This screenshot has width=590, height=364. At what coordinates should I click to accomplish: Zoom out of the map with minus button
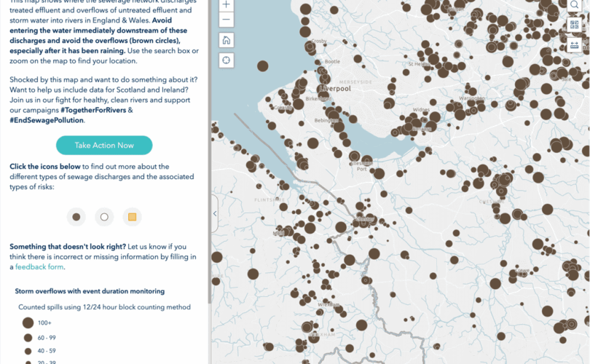coord(226,20)
